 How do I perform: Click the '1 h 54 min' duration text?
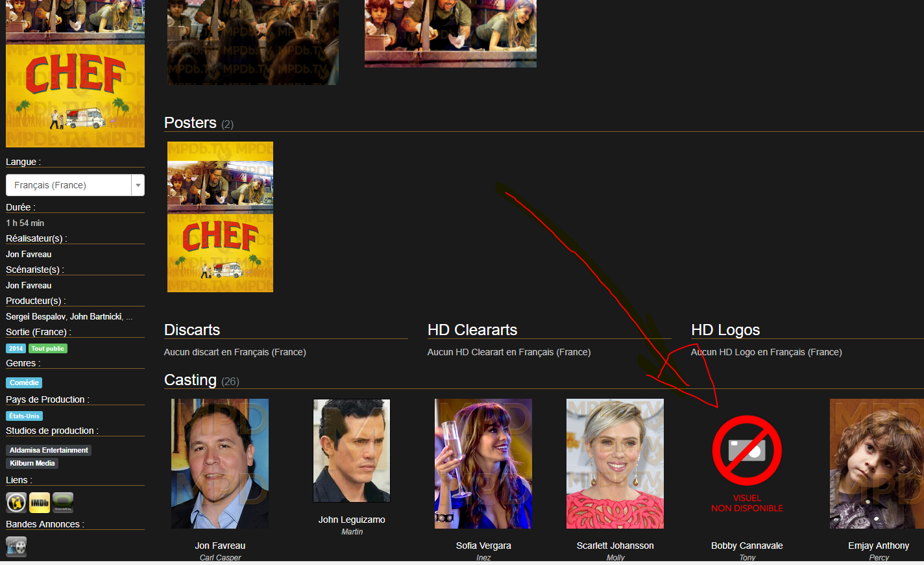(25, 223)
